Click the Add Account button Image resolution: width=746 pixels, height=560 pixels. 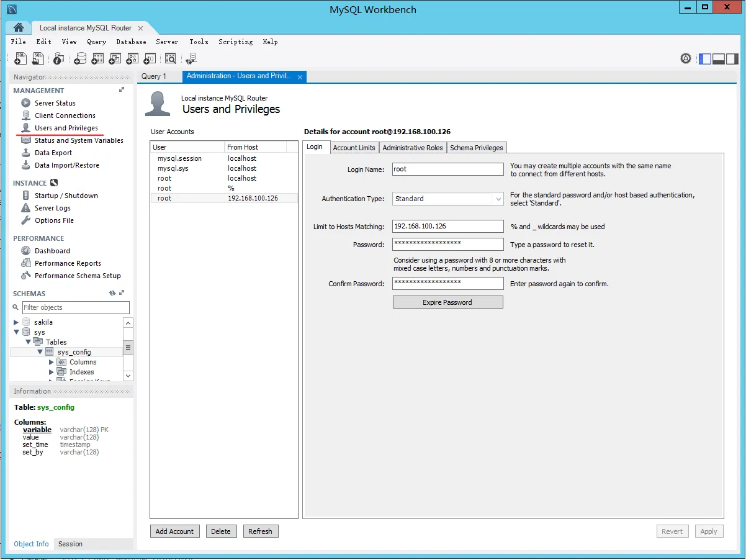coord(174,531)
